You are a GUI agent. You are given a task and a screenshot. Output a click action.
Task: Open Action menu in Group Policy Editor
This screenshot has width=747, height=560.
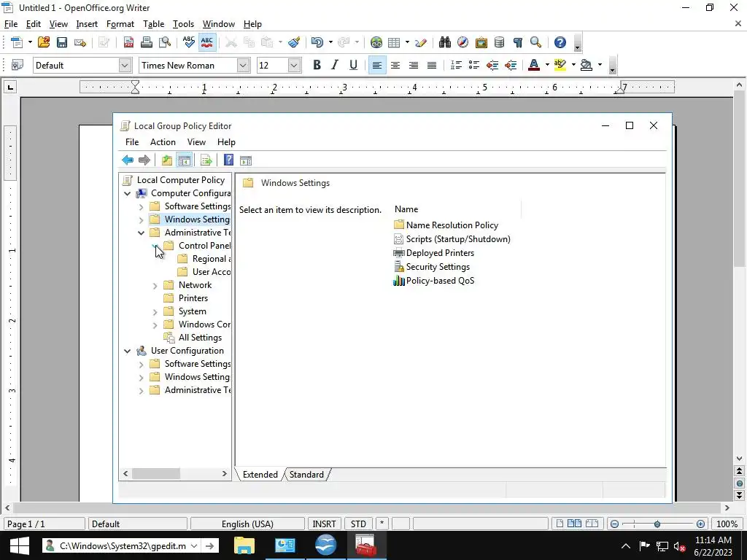(x=163, y=142)
